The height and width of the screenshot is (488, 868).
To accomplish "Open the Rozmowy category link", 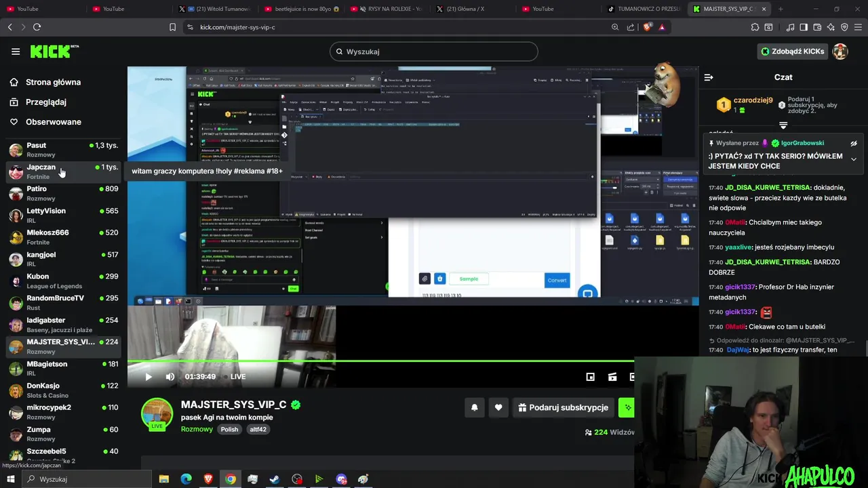I will 197,429.
